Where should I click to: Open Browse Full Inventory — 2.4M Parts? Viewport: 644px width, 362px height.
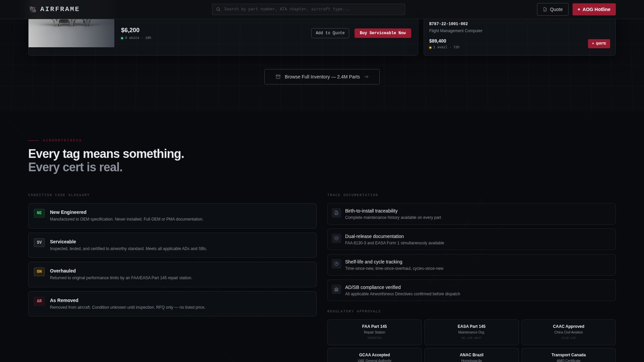(x=321, y=77)
